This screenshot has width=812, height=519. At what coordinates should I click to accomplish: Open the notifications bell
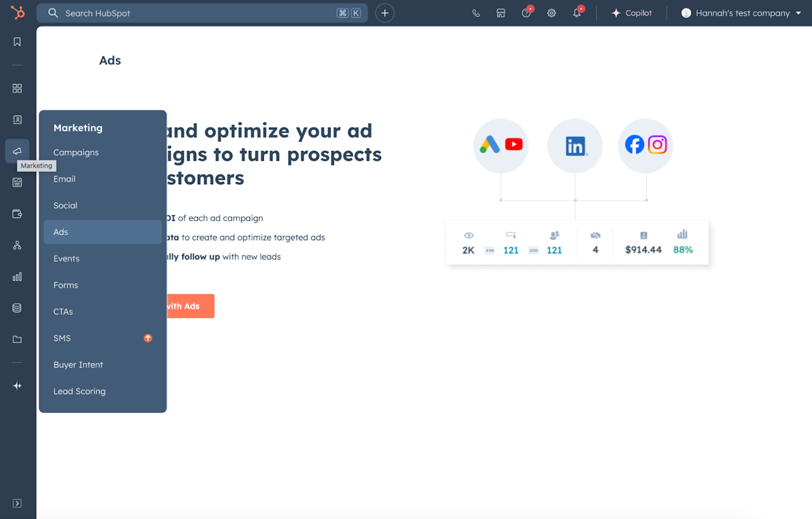[577, 13]
